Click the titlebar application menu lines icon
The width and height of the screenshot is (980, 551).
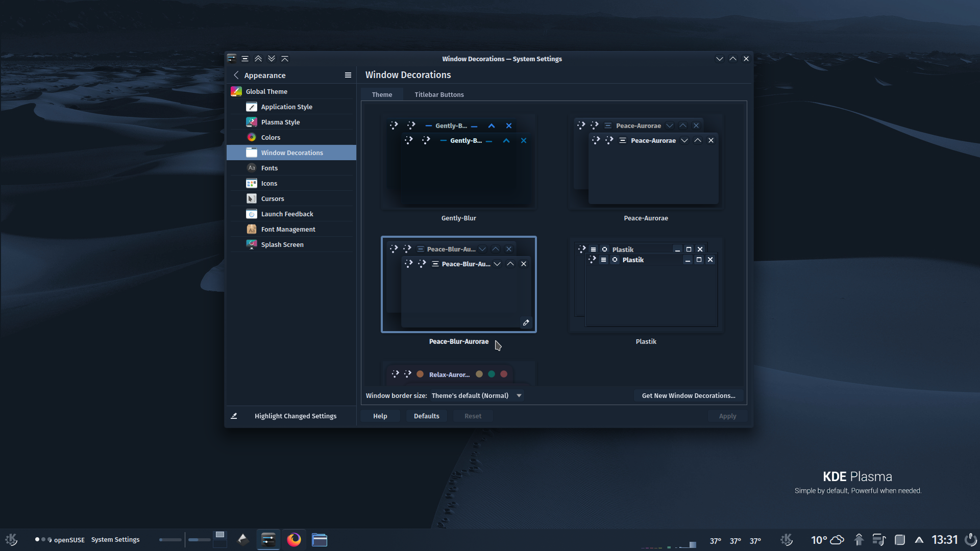click(x=245, y=59)
